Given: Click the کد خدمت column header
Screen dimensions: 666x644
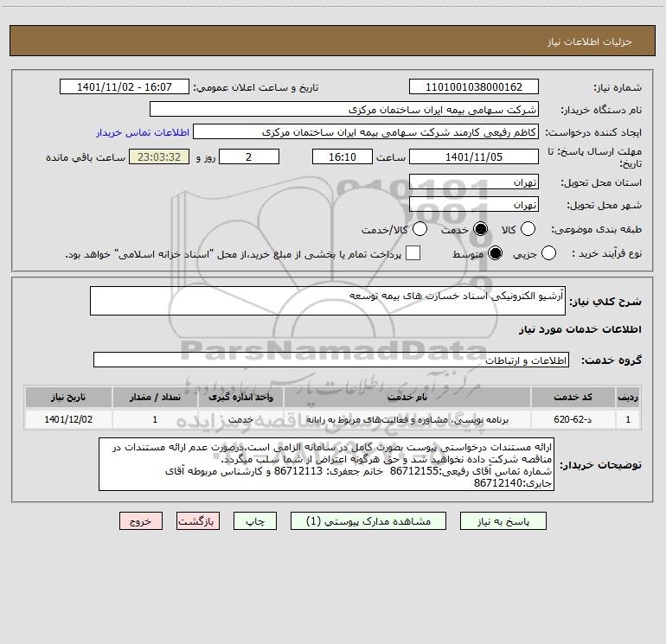Looking at the screenshot, I should (x=573, y=398).
